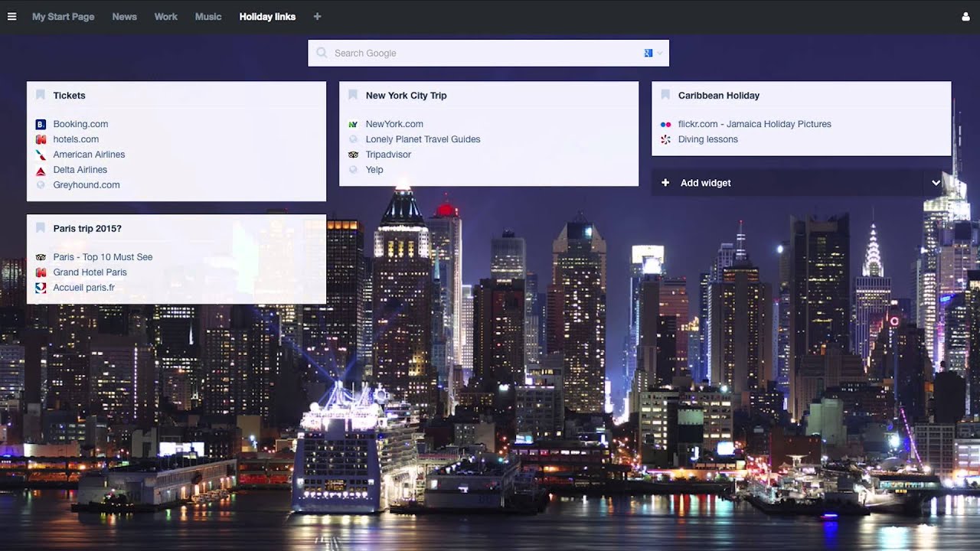The width and height of the screenshot is (980, 551).
Task: Open the Diving lessons link
Action: point(707,139)
